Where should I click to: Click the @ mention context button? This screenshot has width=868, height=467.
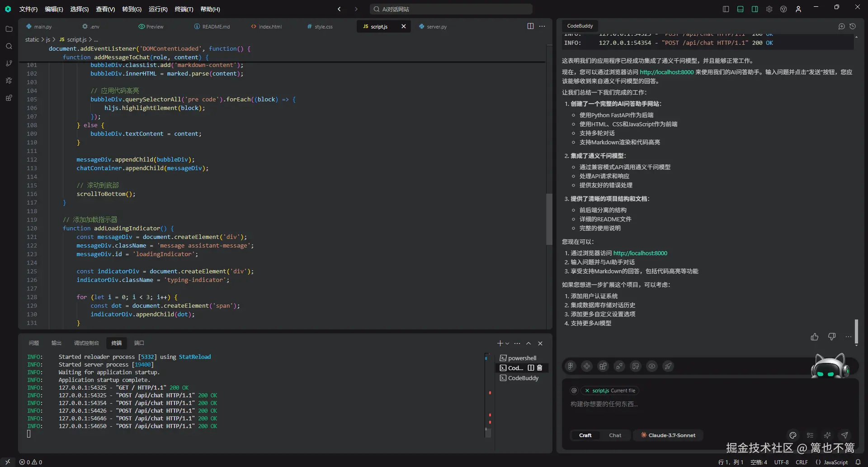coord(574,391)
